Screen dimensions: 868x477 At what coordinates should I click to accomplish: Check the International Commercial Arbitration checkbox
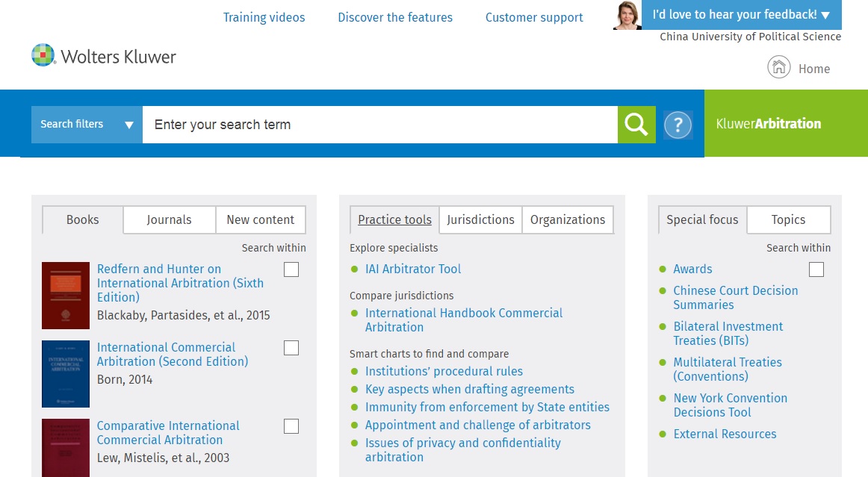[x=291, y=348]
